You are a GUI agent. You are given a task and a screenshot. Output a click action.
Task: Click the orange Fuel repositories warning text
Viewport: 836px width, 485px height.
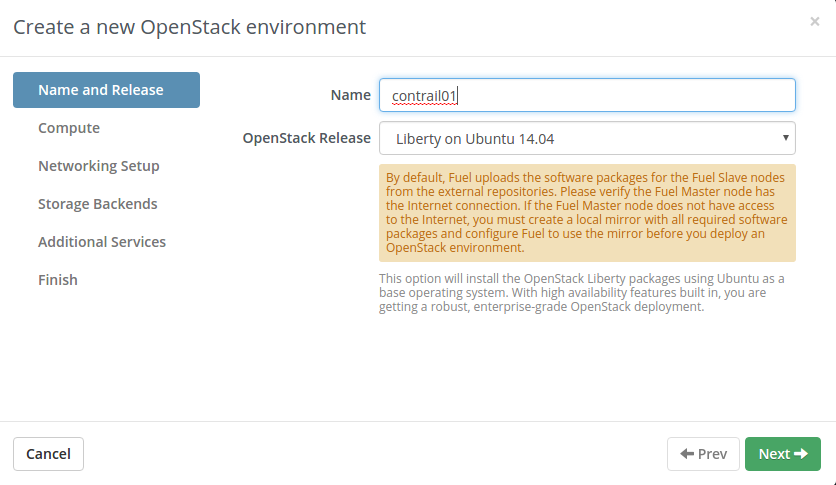pyautogui.click(x=587, y=213)
